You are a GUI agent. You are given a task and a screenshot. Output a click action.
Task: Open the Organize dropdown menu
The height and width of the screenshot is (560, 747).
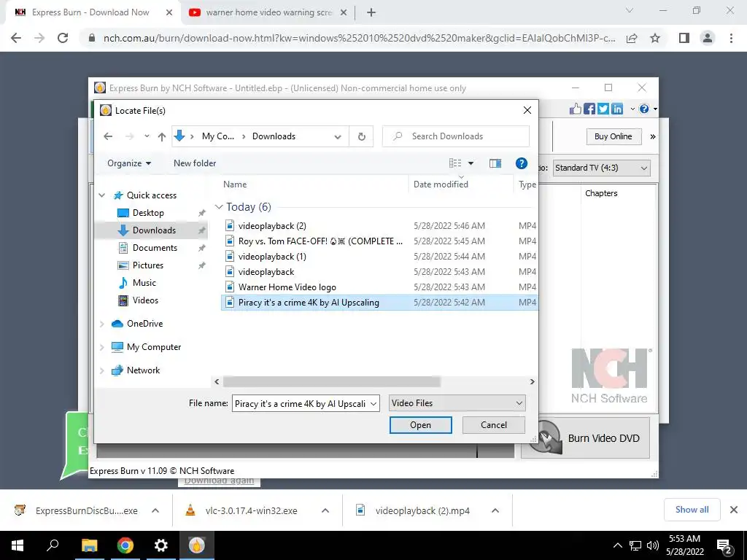(129, 163)
